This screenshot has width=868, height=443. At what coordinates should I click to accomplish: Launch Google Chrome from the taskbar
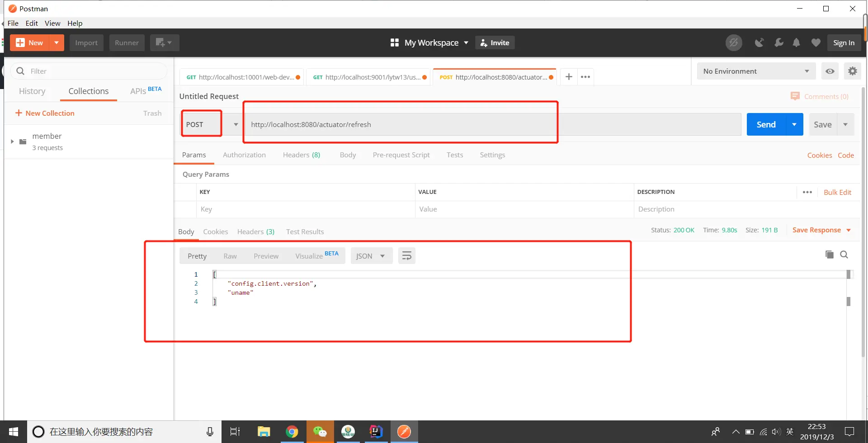[x=292, y=431]
